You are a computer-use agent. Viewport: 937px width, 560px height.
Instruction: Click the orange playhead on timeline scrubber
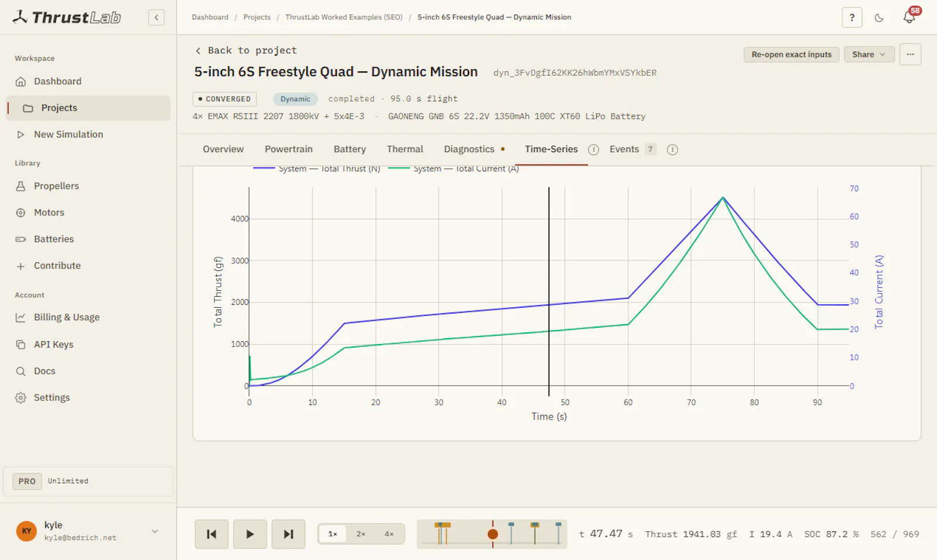pos(493,534)
